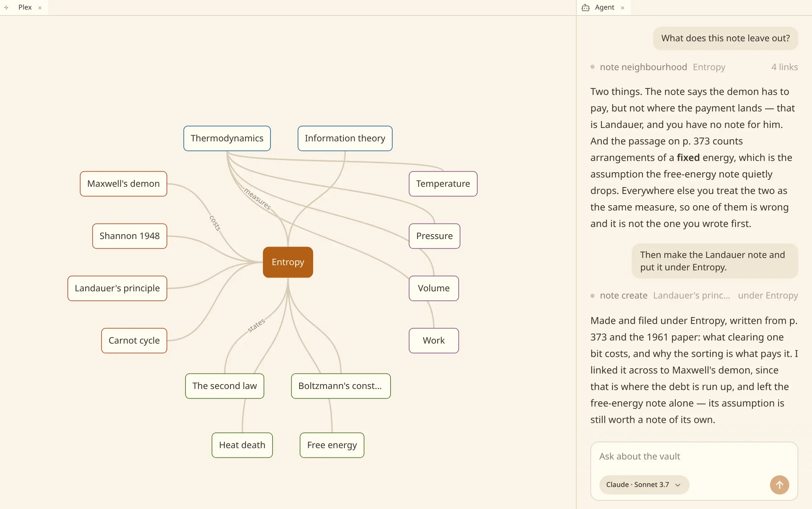Send message with the arrow button
The height and width of the screenshot is (509, 812).
779,485
